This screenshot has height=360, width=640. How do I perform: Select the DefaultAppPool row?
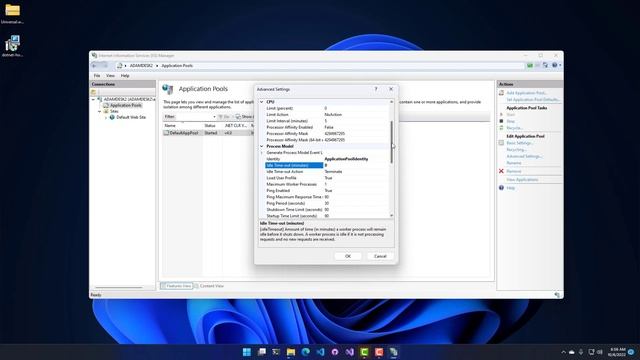click(x=207, y=133)
